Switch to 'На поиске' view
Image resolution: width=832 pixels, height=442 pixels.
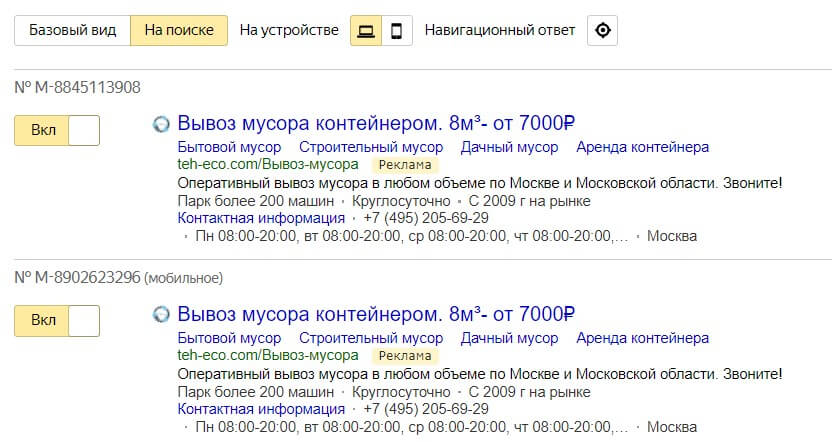tap(179, 30)
